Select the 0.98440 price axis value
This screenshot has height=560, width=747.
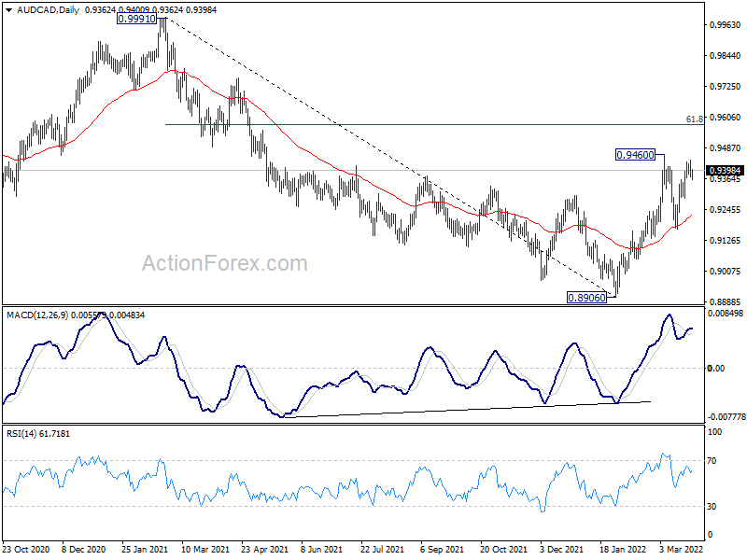(726, 56)
